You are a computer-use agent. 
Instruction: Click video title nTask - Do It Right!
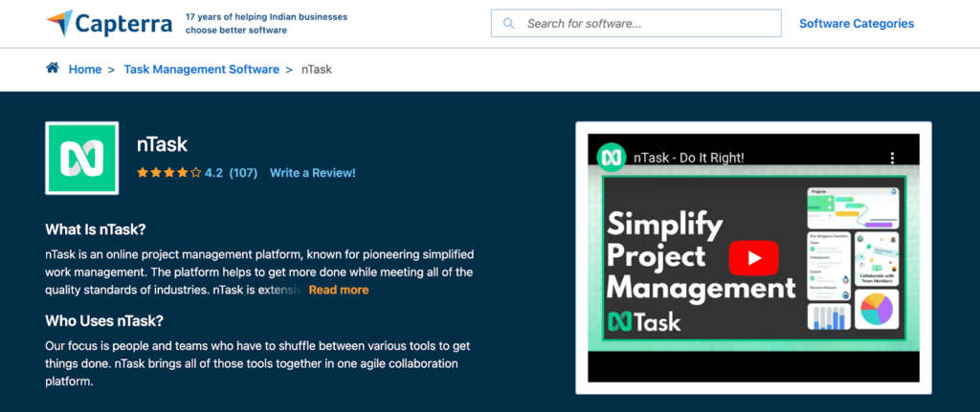689,158
